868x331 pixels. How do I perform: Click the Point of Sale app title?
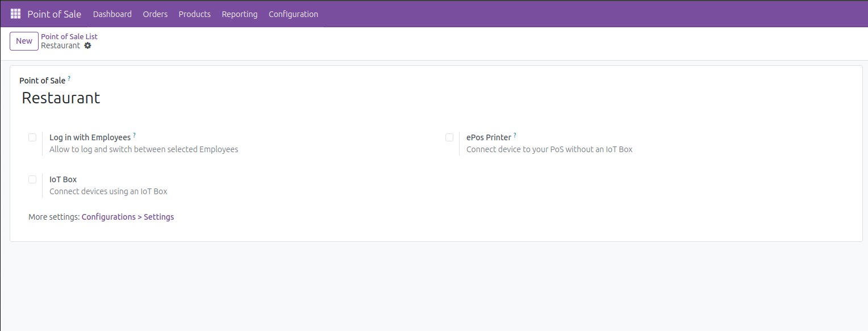tap(54, 14)
